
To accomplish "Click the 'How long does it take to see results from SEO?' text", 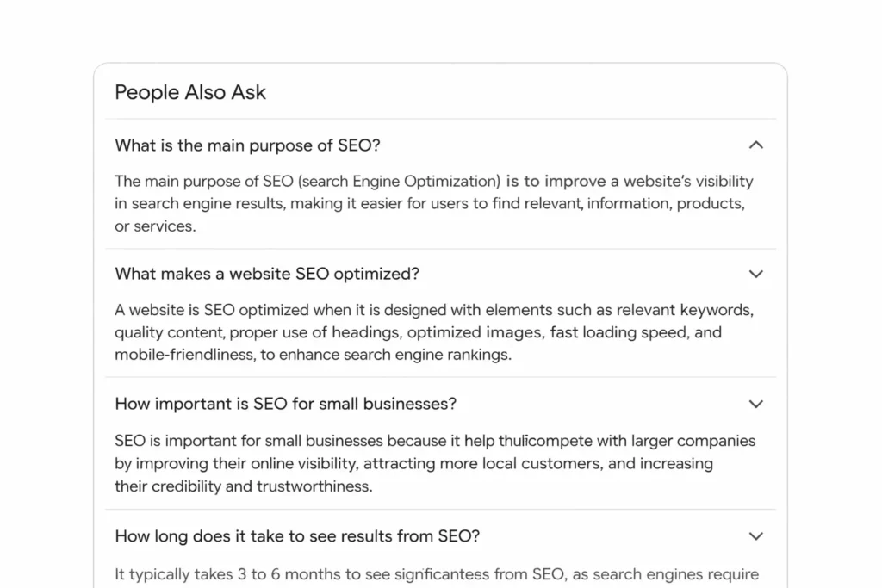I will click(297, 535).
